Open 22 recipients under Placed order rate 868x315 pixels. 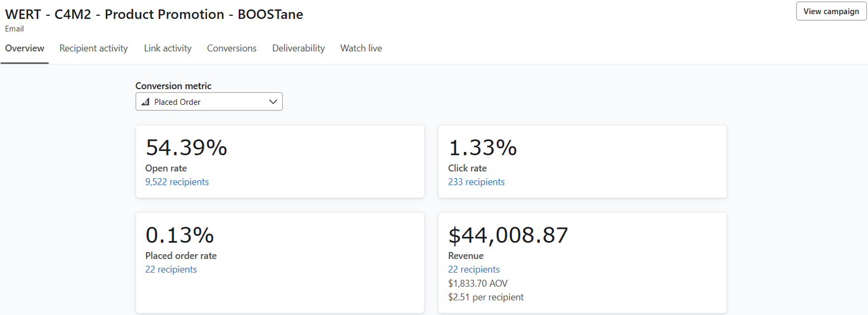coord(171,269)
